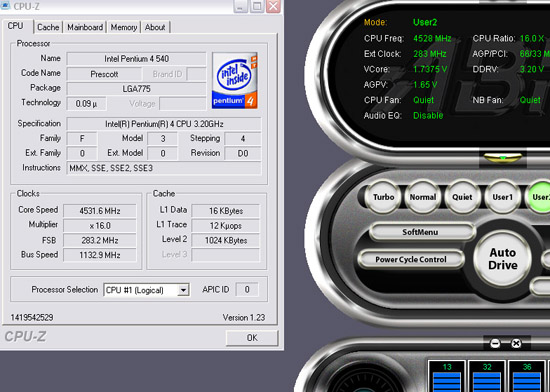Screen dimensions: 550x392
Task: Click the Stepping value 4
Action: [243, 138]
